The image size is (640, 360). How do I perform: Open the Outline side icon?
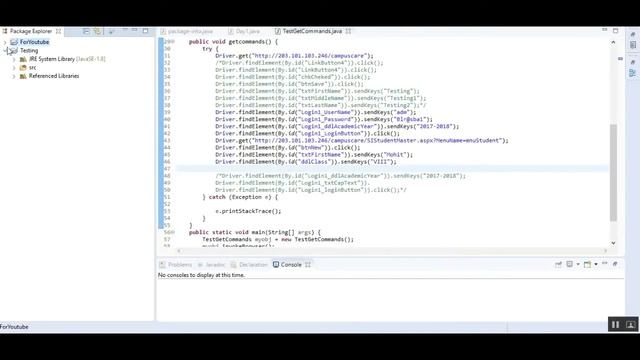point(633,73)
